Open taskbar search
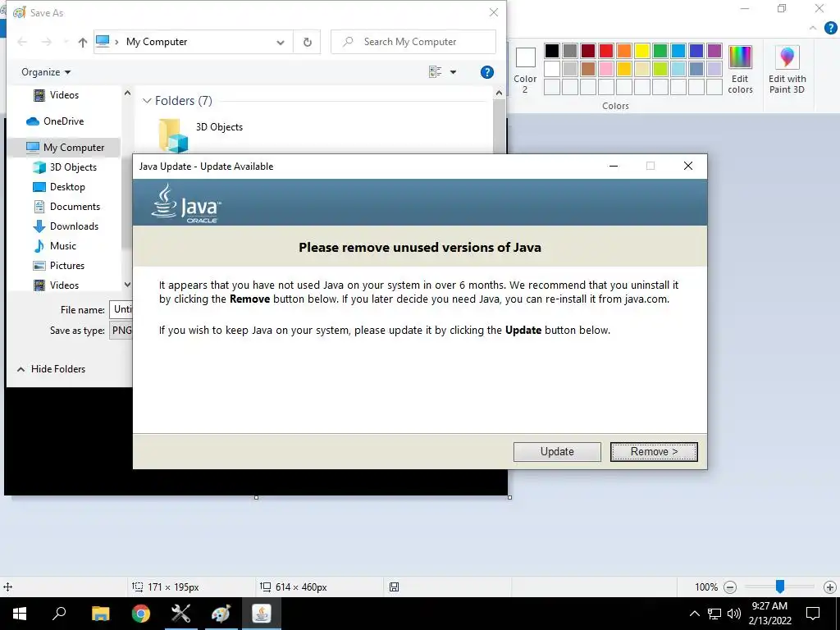Image resolution: width=840 pixels, height=630 pixels. pos(59,614)
